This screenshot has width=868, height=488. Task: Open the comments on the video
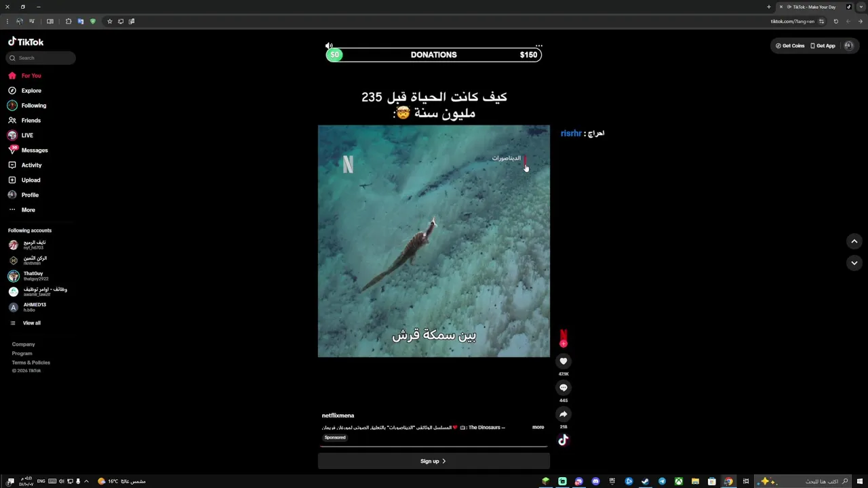click(x=563, y=388)
